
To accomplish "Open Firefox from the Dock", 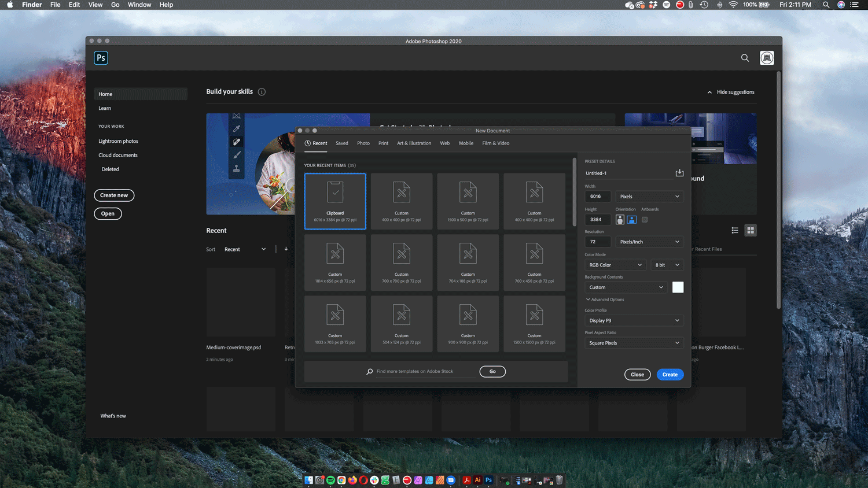I will pyautogui.click(x=352, y=480).
